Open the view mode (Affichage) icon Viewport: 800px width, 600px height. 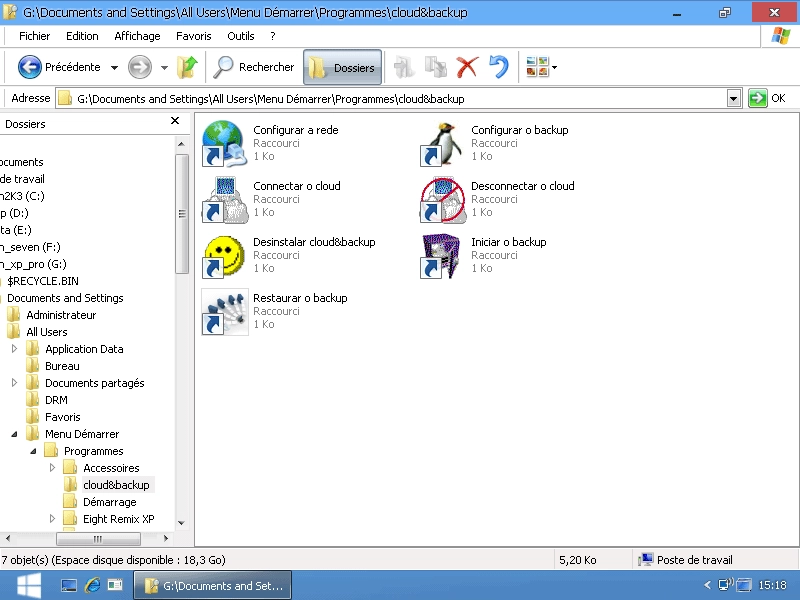click(537, 67)
